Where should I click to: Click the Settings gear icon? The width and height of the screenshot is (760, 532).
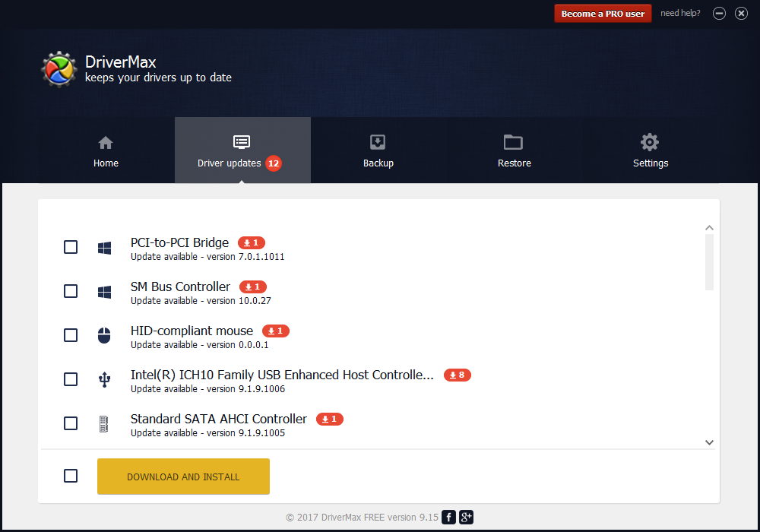pos(650,142)
